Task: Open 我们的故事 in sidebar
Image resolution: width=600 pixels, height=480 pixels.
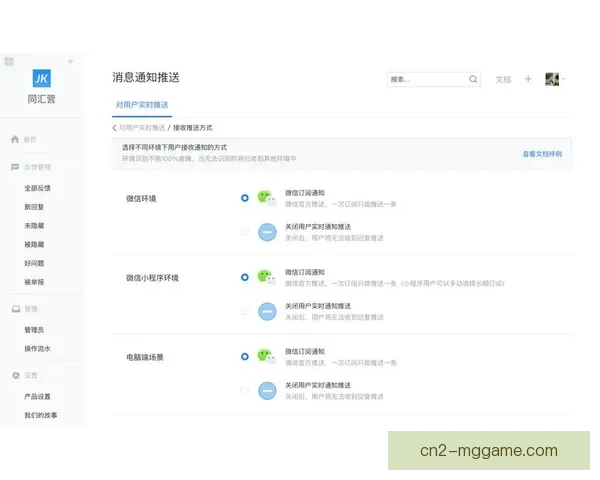Action: (x=41, y=415)
